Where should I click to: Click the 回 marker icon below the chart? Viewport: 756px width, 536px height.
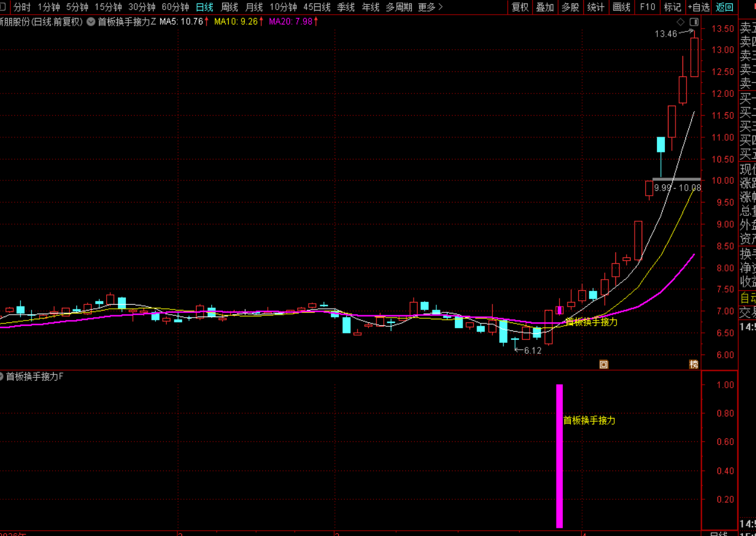pos(604,364)
